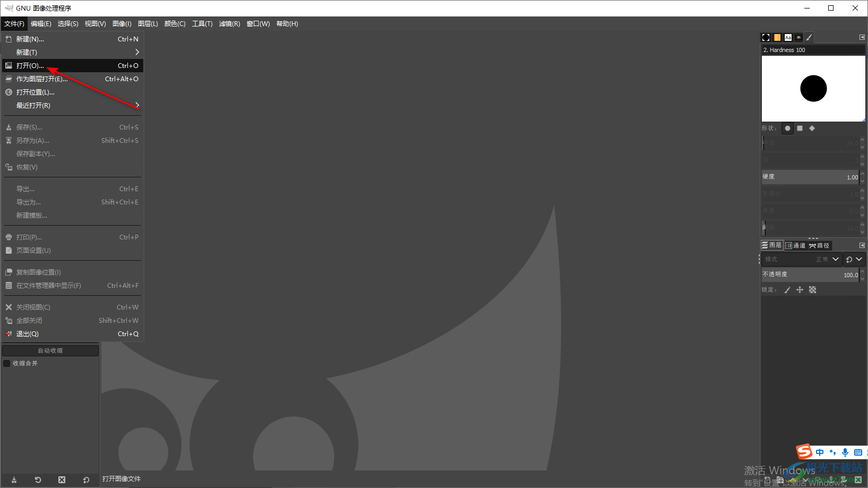The image size is (868, 488).
Task: Open the 工具(T) menu
Action: [202, 24]
